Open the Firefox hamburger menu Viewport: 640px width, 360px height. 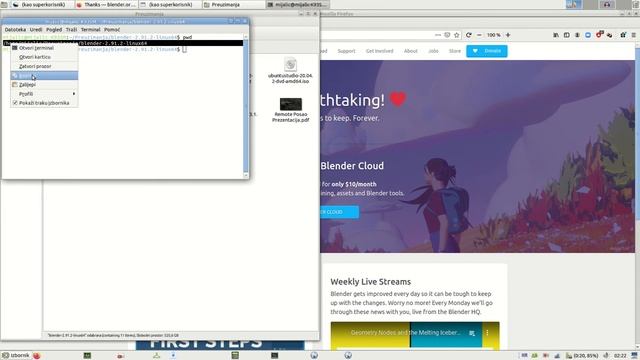pyautogui.click(x=634, y=35)
